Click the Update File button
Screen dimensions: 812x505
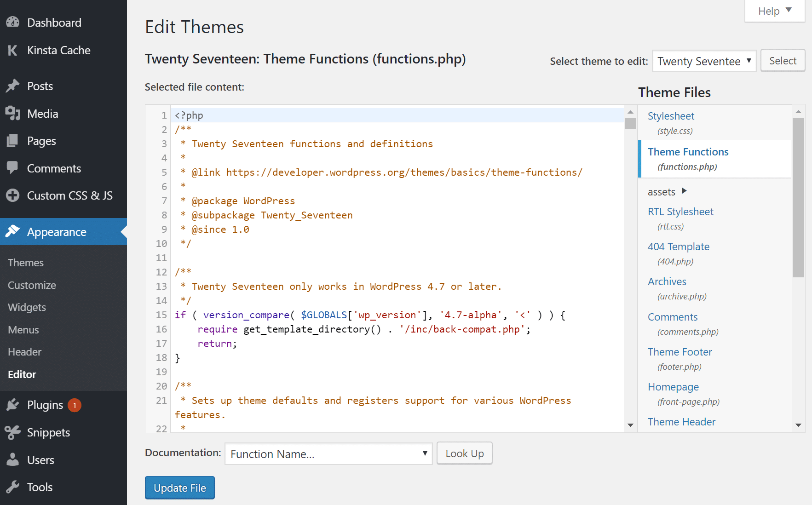tap(179, 488)
